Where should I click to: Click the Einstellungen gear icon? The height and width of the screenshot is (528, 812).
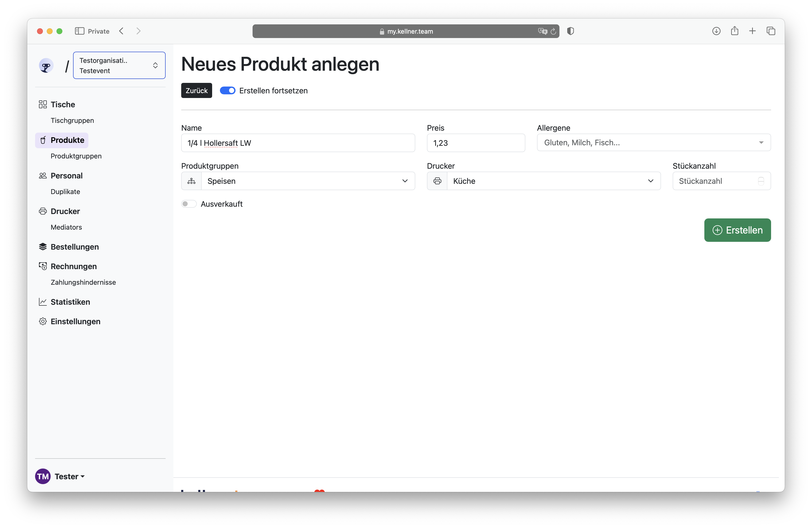pyautogui.click(x=43, y=321)
